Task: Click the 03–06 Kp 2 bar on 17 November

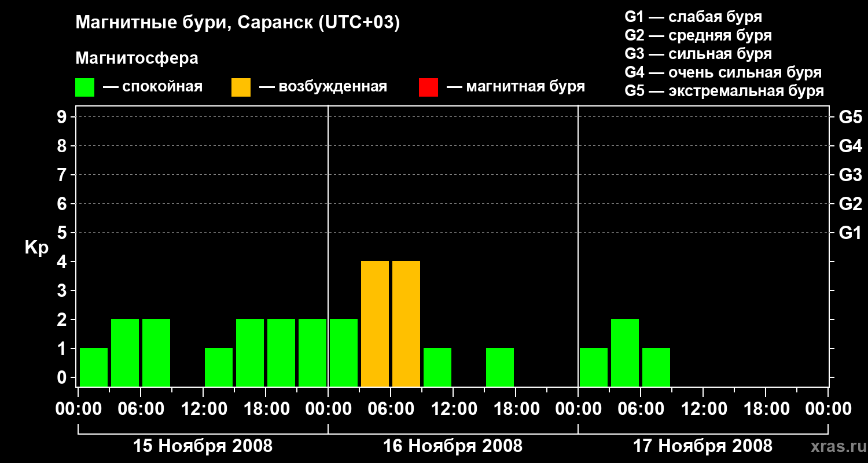Action: [625, 353]
